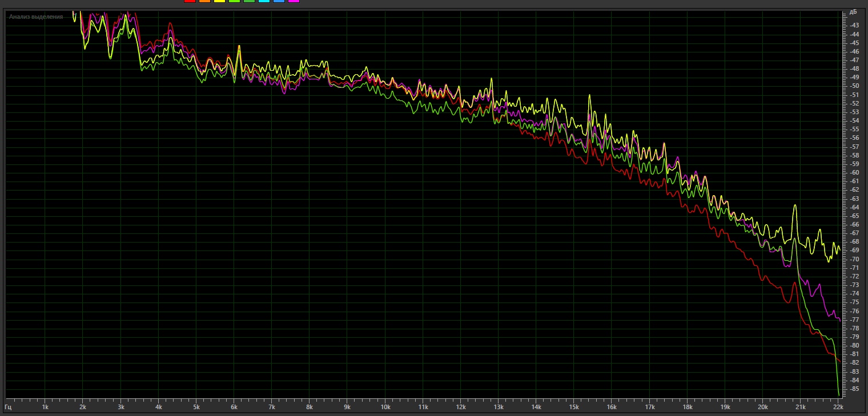Select the lime green color swatch
Image resolution: width=868 pixels, height=416 pixels.
point(234,2)
